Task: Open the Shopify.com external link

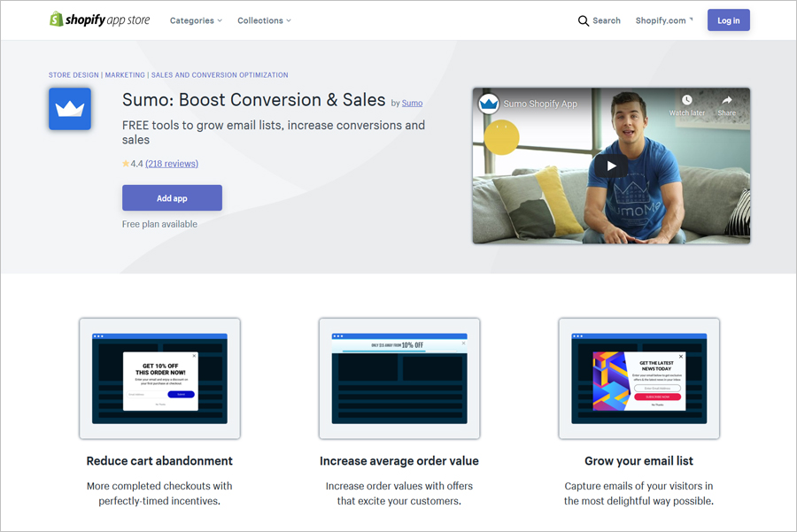Action: [x=664, y=20]
